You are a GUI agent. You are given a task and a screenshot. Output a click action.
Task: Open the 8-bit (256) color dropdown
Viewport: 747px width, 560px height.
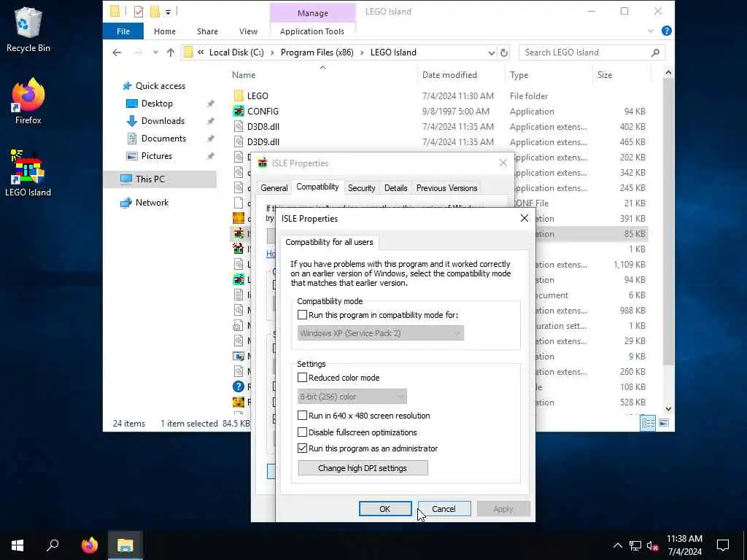click(x=352, y=397)
